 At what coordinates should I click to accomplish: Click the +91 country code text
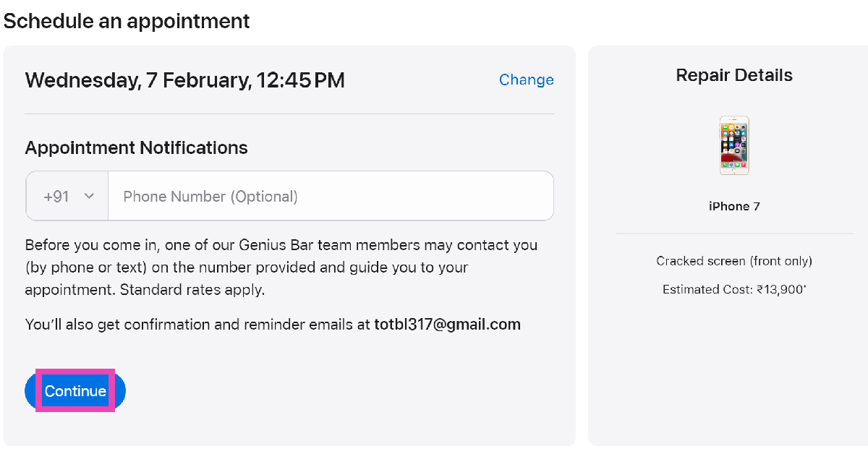(x=56, y=196)
